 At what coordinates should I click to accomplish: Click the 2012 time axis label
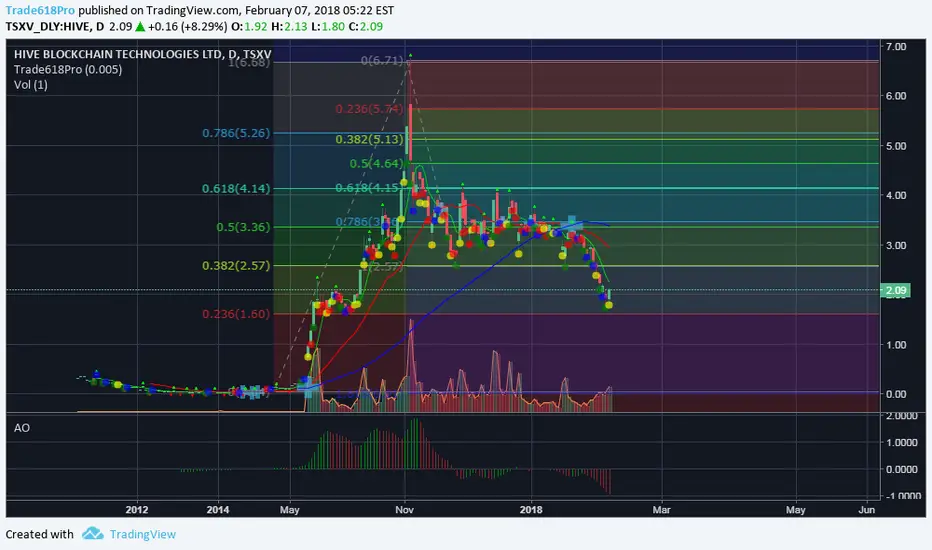137,510
